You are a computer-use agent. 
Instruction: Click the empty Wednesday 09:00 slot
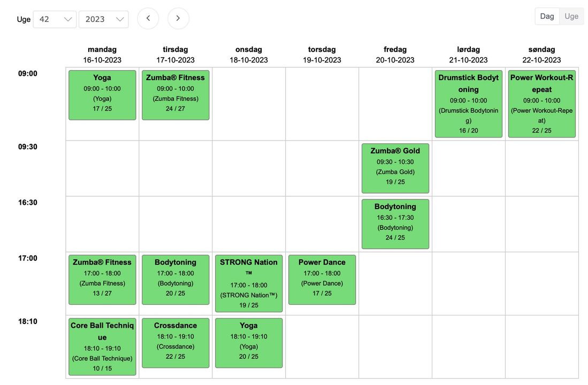(x=249, y=104)
